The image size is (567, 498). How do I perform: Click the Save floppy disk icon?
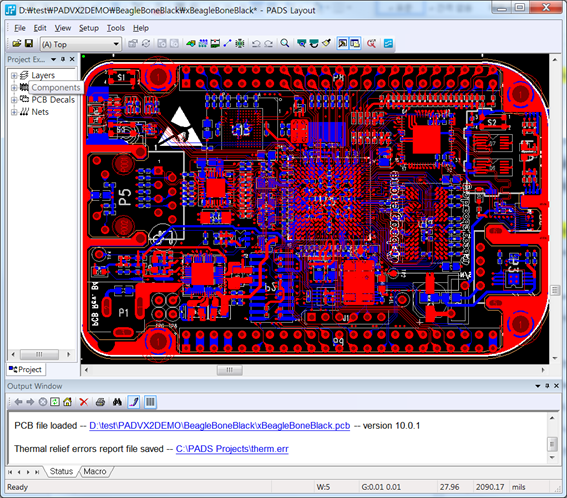pyautogui.click(x=29, y=44)
